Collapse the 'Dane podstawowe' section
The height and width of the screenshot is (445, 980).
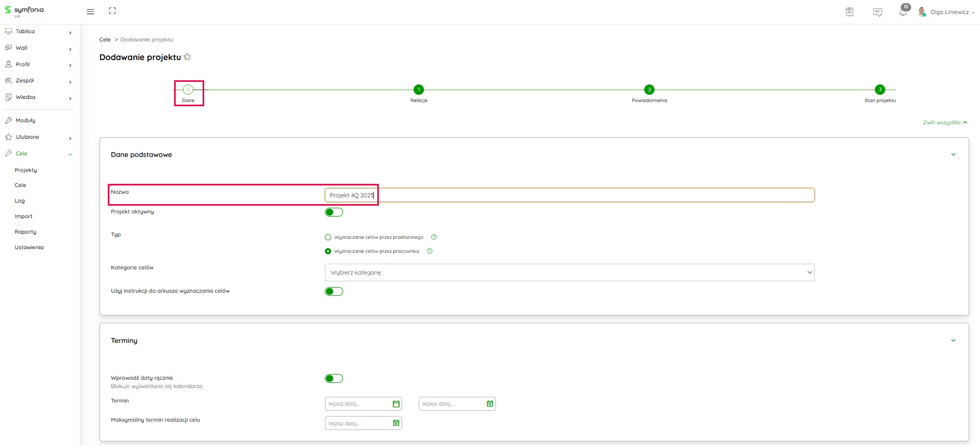tap(953, 154)
